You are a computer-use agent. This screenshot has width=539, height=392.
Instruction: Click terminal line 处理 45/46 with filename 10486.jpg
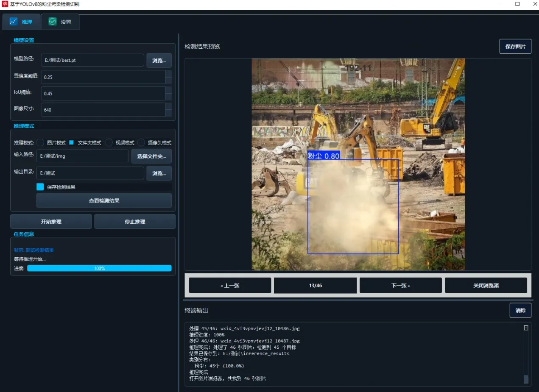(x=244, y=328)
